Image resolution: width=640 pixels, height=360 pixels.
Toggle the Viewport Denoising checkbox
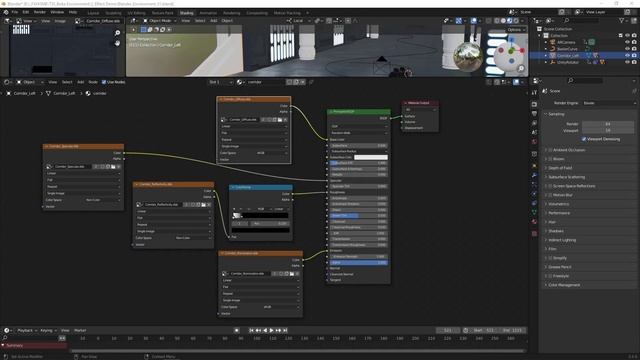[x=584, y=139]
